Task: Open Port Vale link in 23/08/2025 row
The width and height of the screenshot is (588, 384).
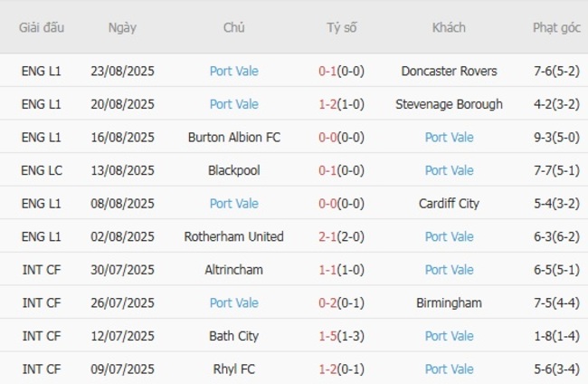Action: (234, 71)
